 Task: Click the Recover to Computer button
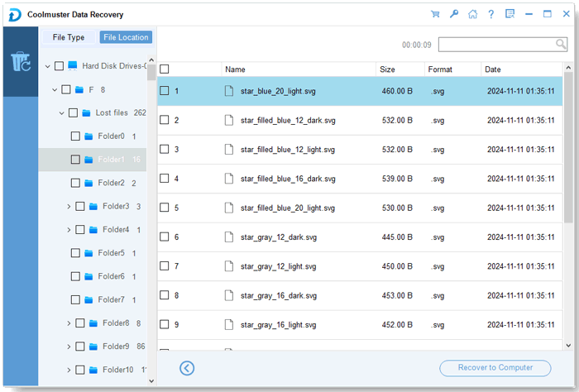coord(495,368)
